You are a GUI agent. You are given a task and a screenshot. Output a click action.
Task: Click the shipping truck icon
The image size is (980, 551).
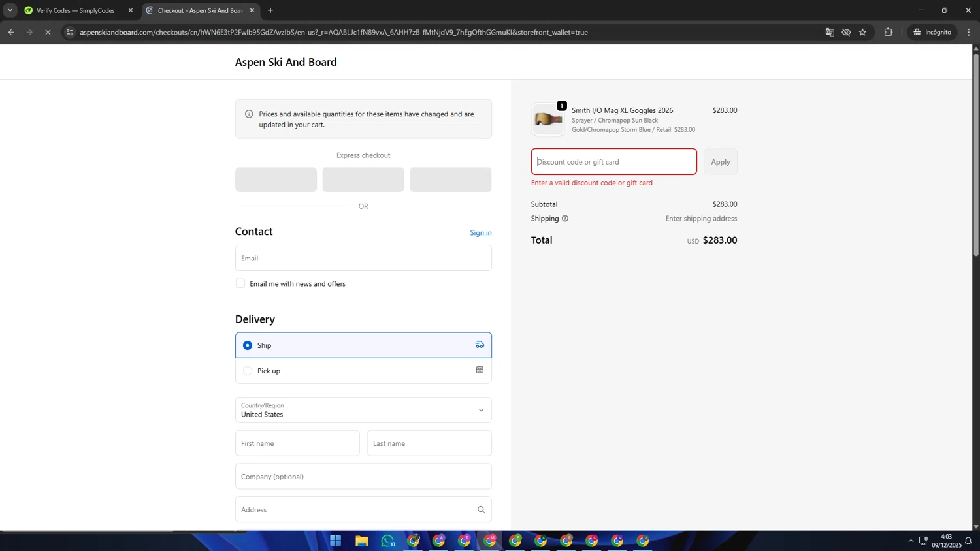coord(480,345)
